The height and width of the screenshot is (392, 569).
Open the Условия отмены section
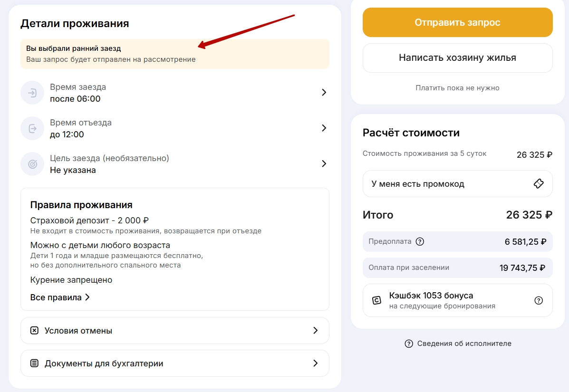tap(175, 330)
